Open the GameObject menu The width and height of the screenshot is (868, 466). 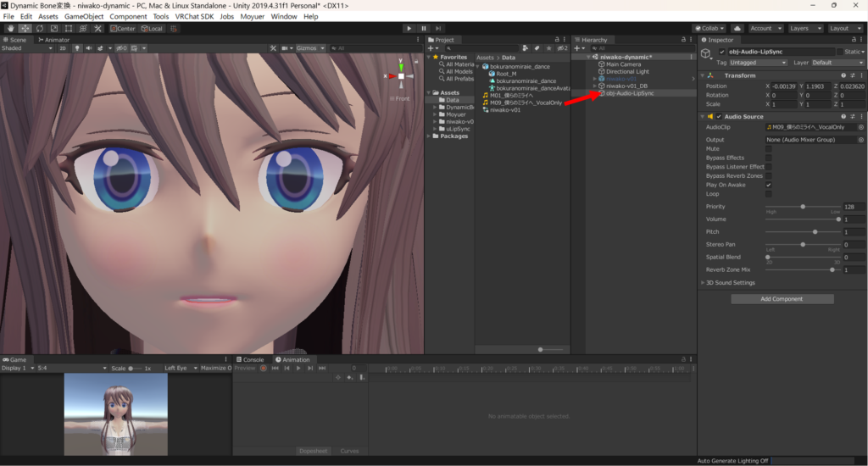click(83, 16)
